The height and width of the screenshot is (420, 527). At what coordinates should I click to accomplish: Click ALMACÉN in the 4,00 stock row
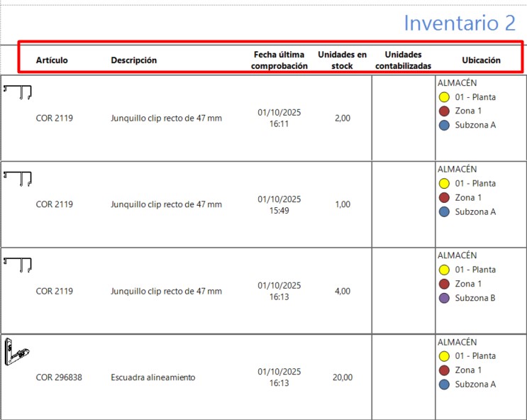point(457,255)
